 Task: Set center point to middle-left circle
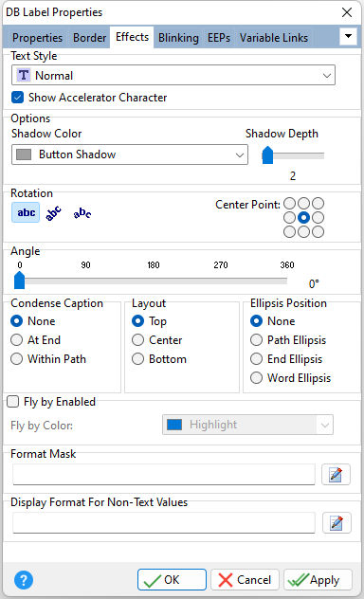pos(289,217)
